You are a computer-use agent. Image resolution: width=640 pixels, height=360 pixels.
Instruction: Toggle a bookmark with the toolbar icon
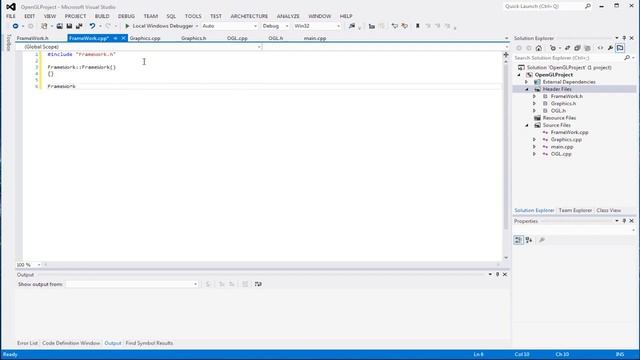click(418, 26)
